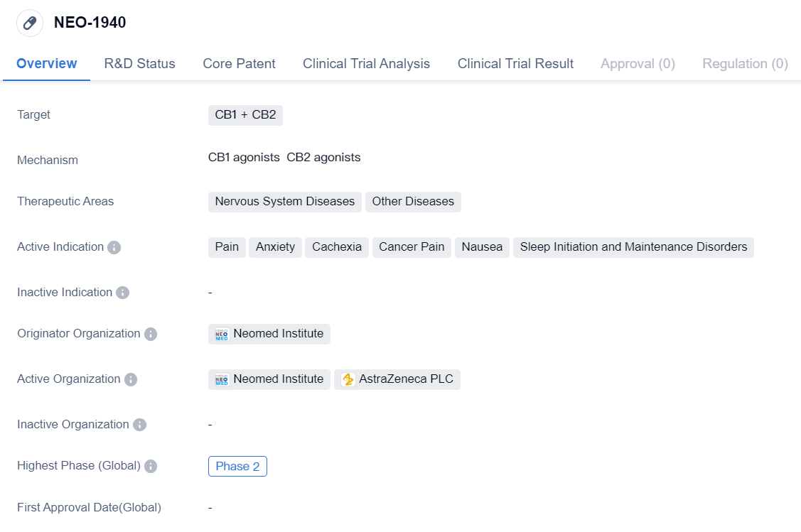Click the pill drug icon beside NEO-1940
Viewport: 801px width, 532px height.
(29, 23)
